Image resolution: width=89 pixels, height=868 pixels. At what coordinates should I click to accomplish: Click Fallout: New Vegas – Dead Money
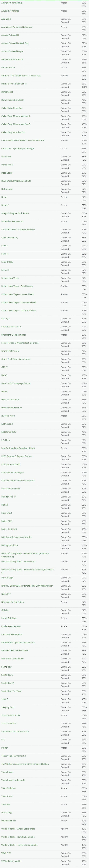click(17, 286)
